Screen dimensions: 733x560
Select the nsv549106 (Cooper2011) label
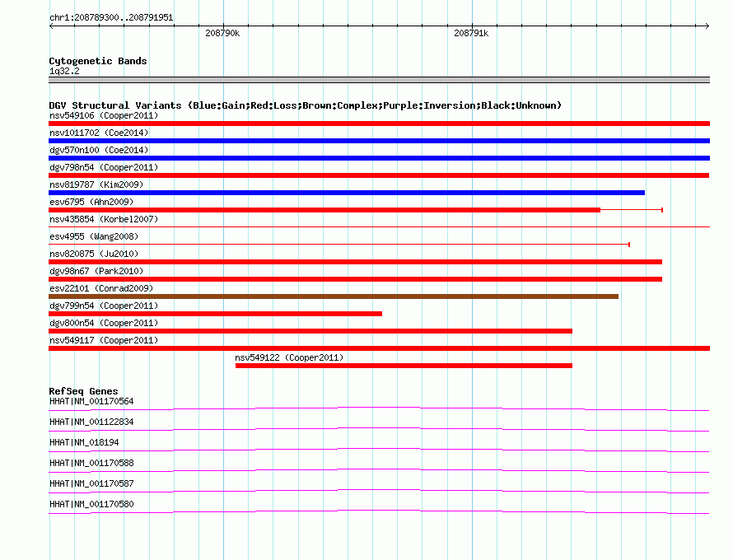[104, 115]
